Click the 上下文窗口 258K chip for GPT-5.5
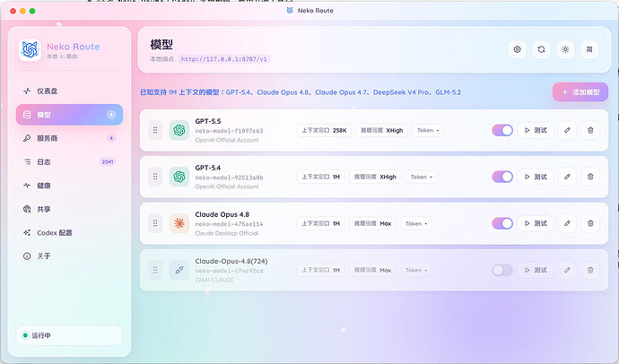619x364 pixels. coord(324,130)
